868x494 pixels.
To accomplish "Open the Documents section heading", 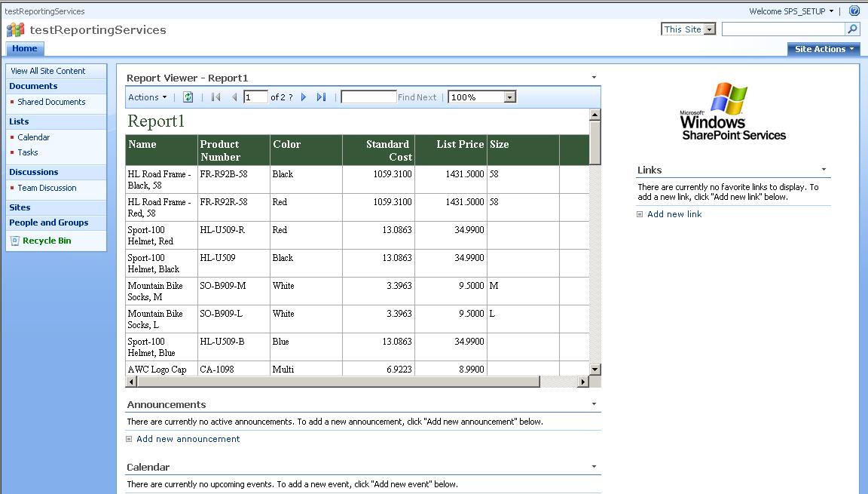I will (x=33, y=86).
